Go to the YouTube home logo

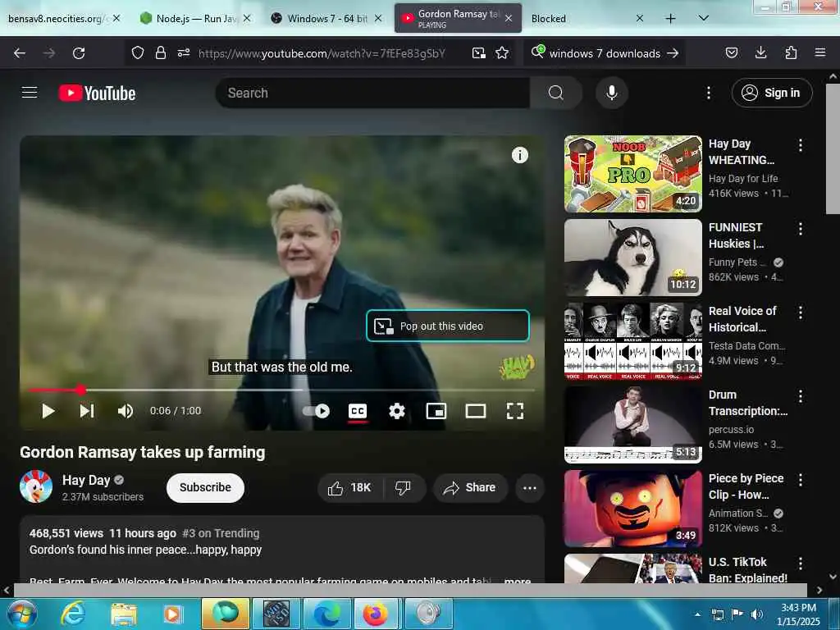tap(97, 94)
